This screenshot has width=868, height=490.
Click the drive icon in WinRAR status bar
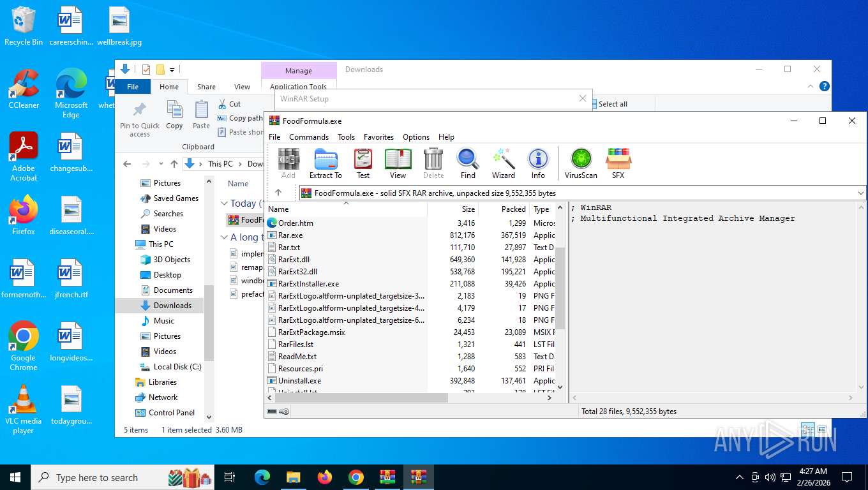pos(273,412)
